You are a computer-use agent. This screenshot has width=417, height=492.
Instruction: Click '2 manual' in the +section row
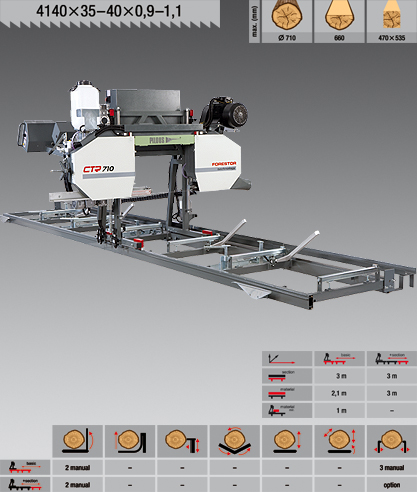click(x=78, y=485)
